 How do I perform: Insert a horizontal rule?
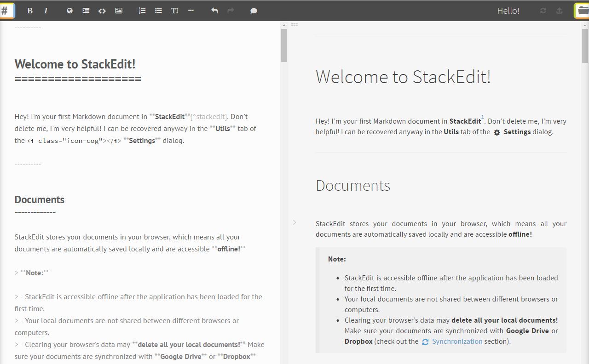[191, 11]
